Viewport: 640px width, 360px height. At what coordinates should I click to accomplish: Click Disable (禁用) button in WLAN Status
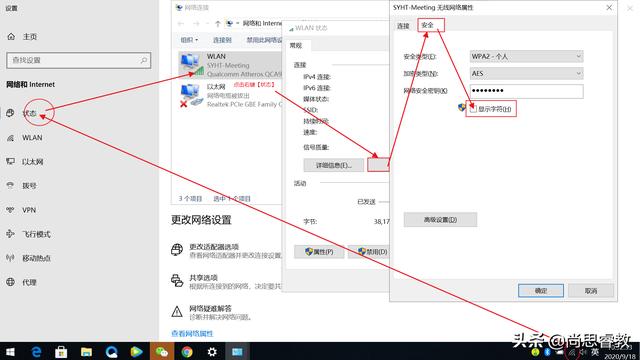[x=369, y=252]
